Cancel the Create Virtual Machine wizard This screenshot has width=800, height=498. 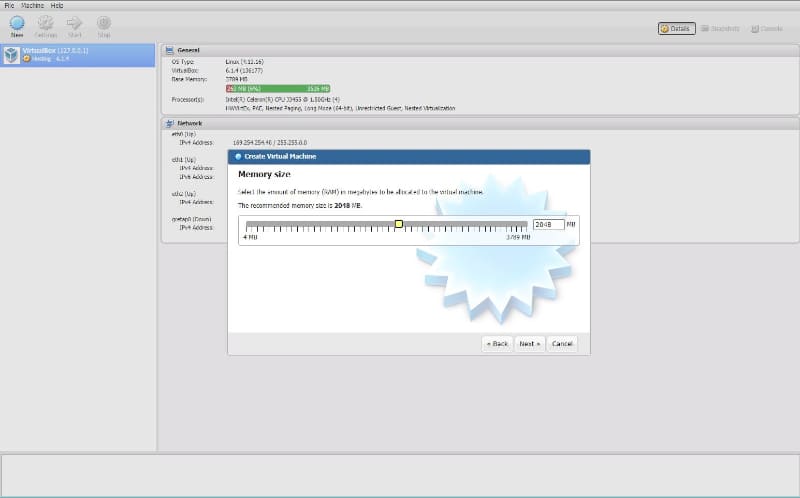562,344
